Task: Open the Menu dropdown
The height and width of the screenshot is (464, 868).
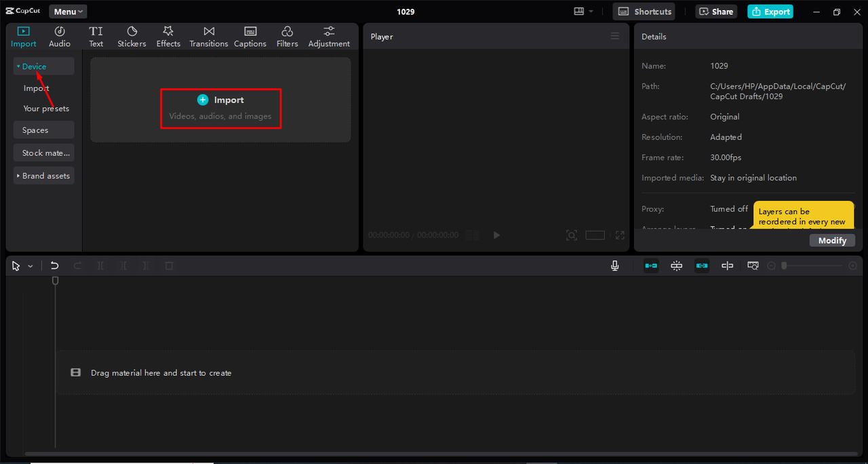Action: (x=68, y=12)
